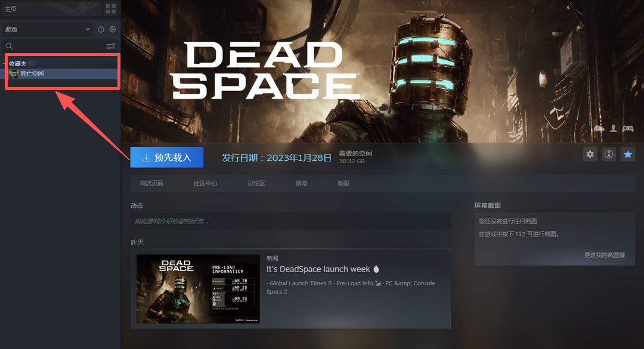The image size is (644, 349).
Task: Open the Dead Space launch week news thumbnail
Action: (x=198, y=289)
